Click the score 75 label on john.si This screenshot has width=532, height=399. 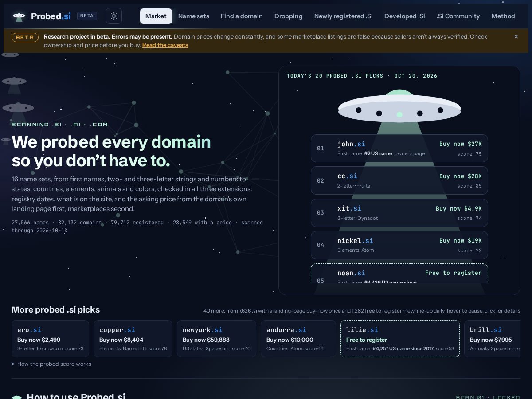(x=469, y=154)
